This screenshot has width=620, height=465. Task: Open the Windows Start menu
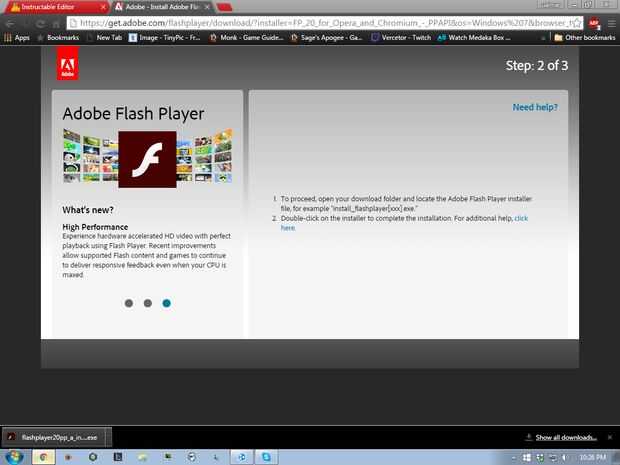(14, 457)
